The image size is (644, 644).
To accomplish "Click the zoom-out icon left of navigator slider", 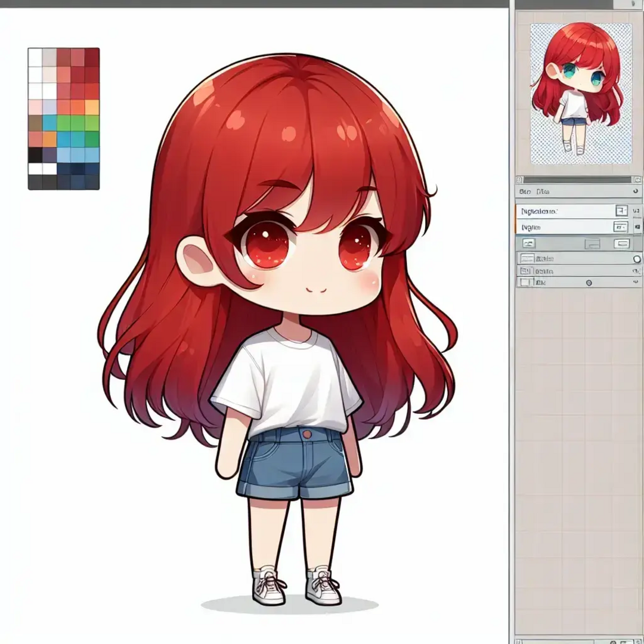I will coord(519,179).
